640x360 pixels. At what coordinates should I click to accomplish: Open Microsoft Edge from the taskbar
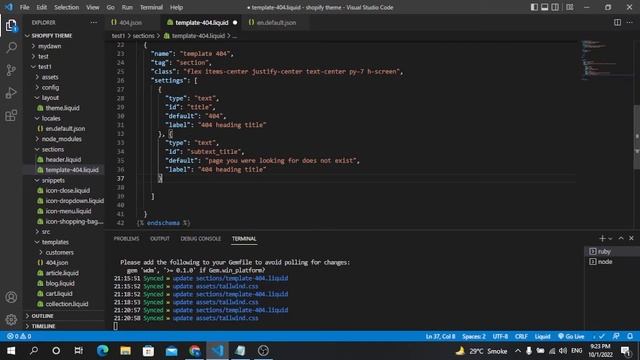click(x=102, y=351)
